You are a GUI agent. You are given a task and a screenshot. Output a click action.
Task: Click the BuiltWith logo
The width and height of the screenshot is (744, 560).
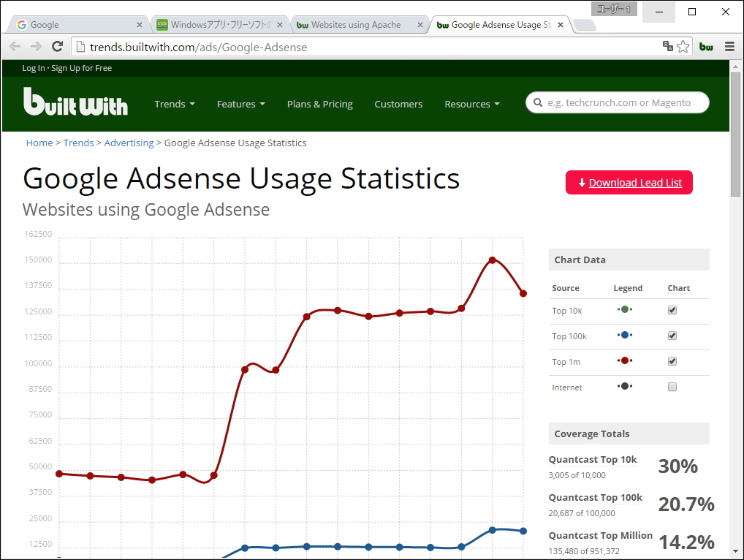click(75, 102)
